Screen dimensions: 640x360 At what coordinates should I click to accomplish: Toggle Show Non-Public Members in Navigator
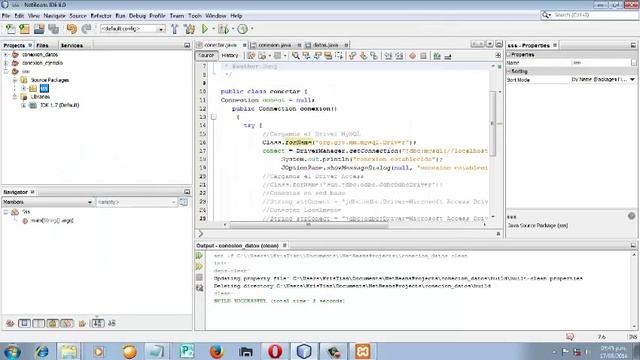click(53, 323)
